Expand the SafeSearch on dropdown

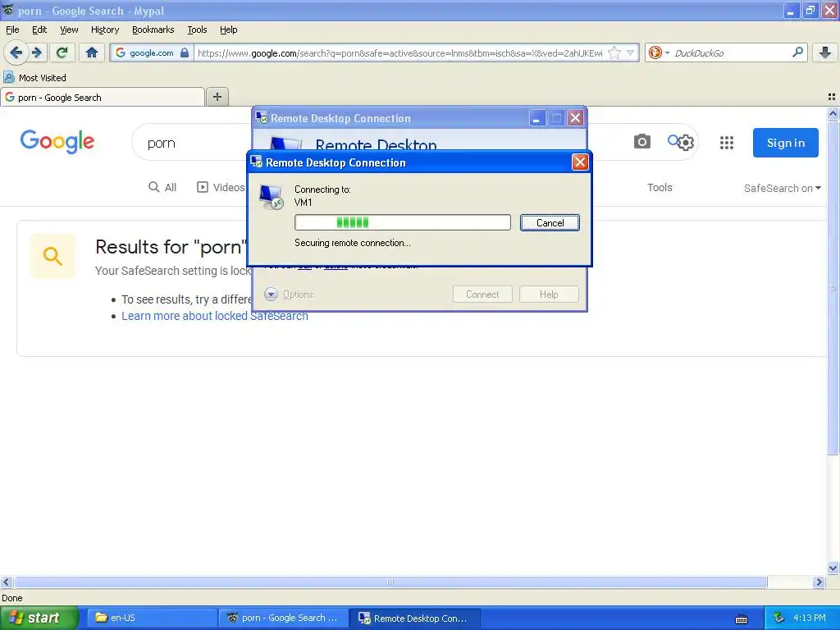coord(782,188)
